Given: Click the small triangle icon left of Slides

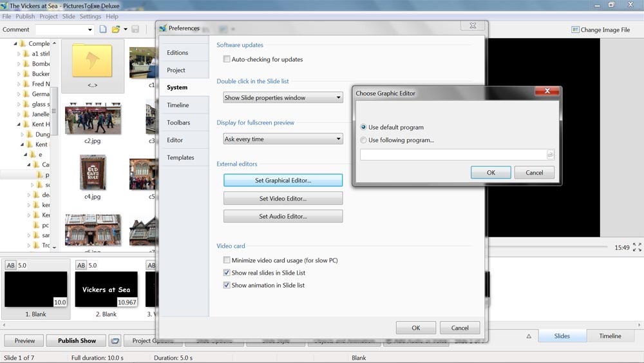Looking at the screenshot, I should click(529, 337).
